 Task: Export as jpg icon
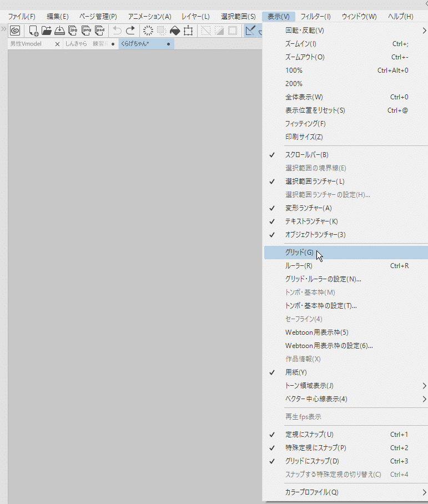pyautogui.click(x=73, y=31)
